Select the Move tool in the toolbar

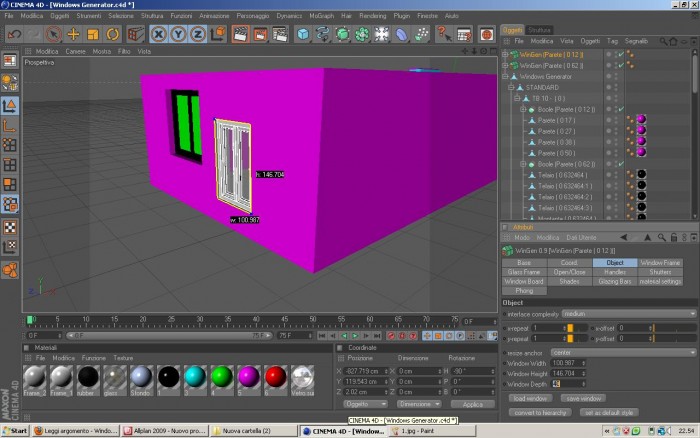[73, 34]
